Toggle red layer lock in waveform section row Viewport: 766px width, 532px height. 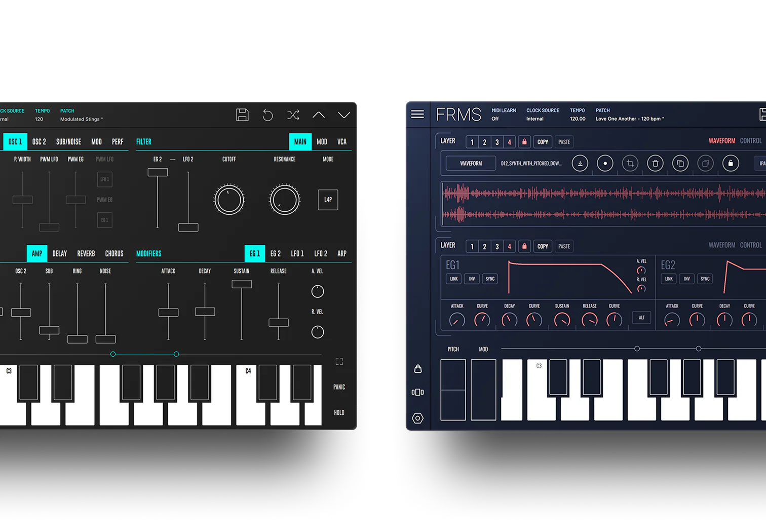click(524, 142)
